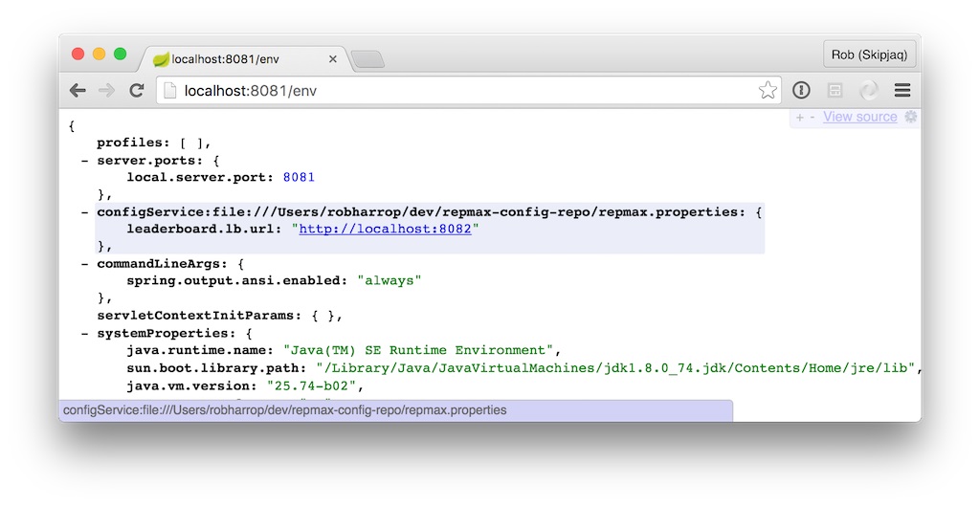Click the page icon in the address bar
The height and width of the screenshot is (506, 980).
point(169,91)
